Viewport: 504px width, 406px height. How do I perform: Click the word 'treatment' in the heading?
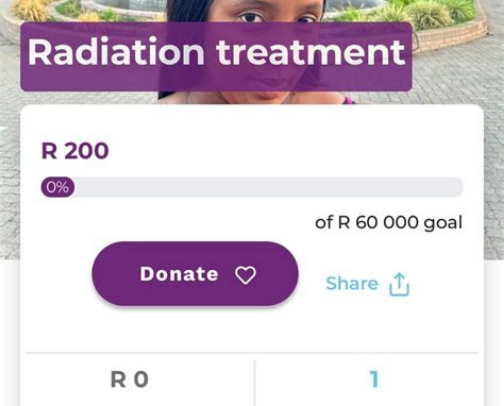pyautogui.click(x=311, y=52)
